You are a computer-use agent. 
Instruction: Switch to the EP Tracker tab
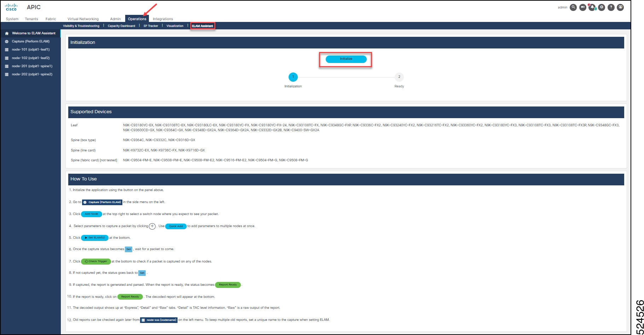(x=150, y=25)
